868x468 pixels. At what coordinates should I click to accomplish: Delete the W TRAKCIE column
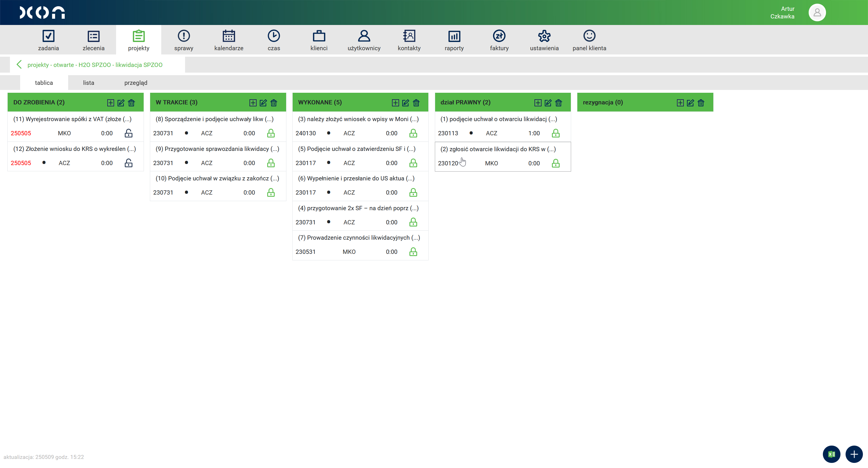pos(274,103)
